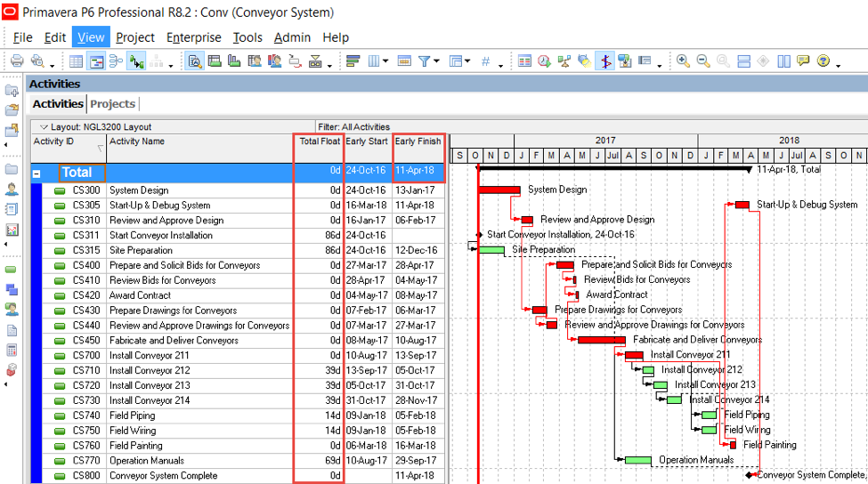Click the Add Project sidebar icon
The image size is (868, 484).
tap(11, 90)
